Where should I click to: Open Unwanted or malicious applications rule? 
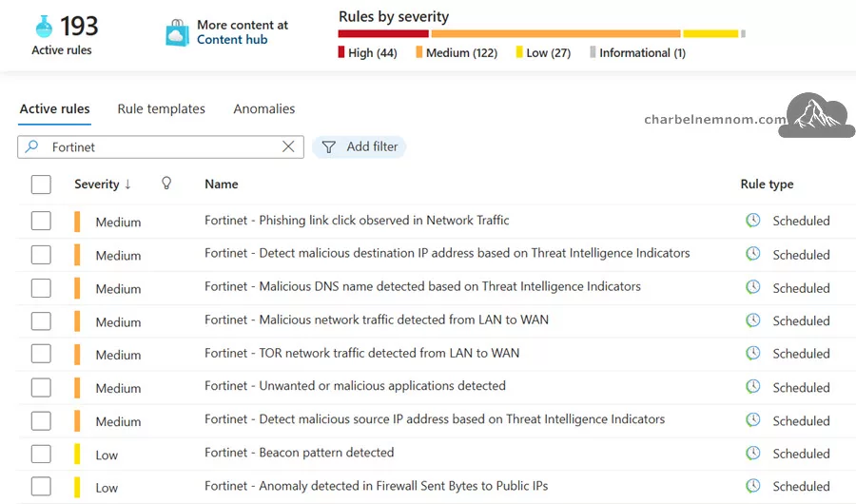click(355, 385)
